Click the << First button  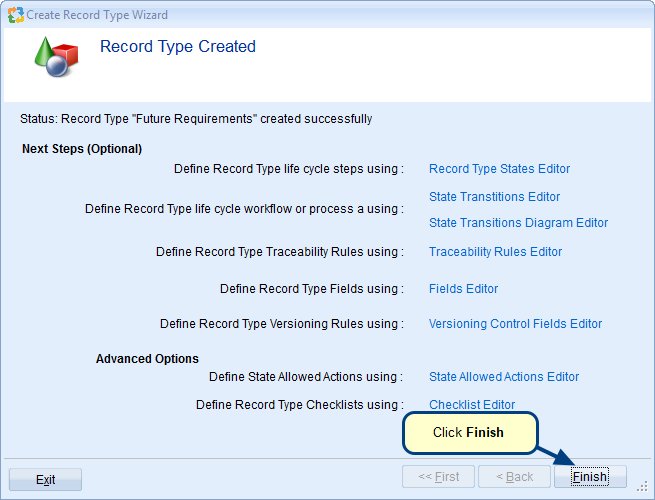click(438, 477)
